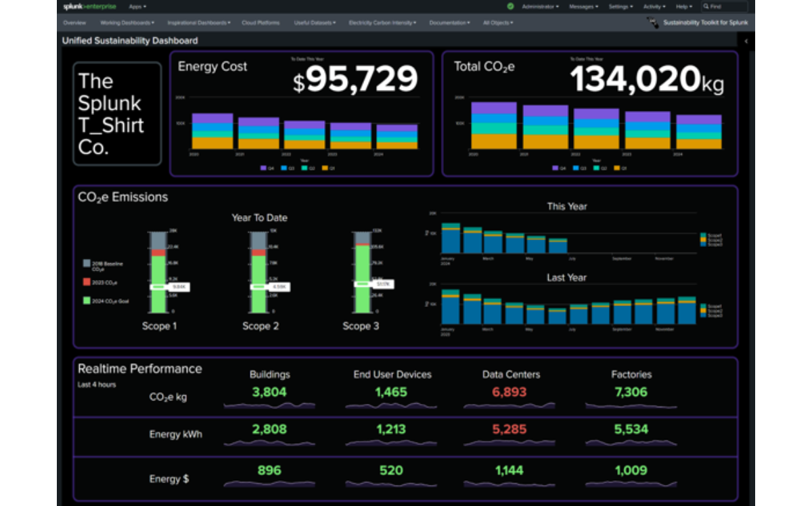Click the 2023 CO2e red legend swatch
Image resolution: width=812 pixels, height=506 pixels.
(x=87, y=281)
